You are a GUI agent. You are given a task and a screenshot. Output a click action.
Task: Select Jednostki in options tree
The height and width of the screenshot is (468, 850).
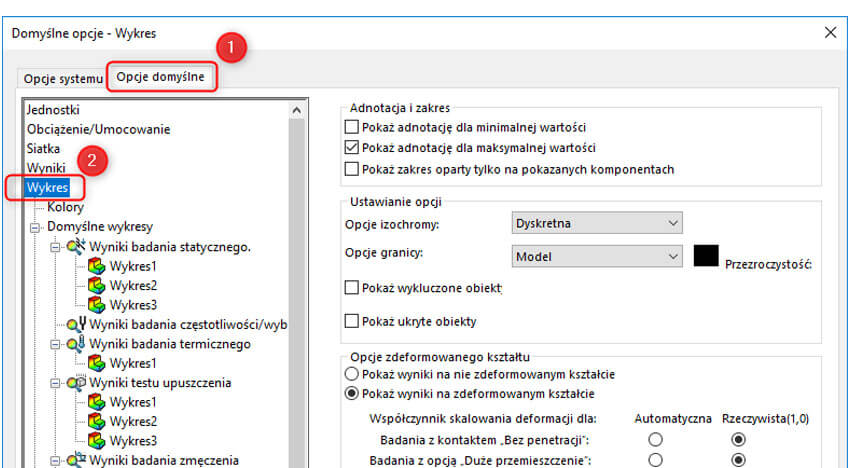[53, 110]
